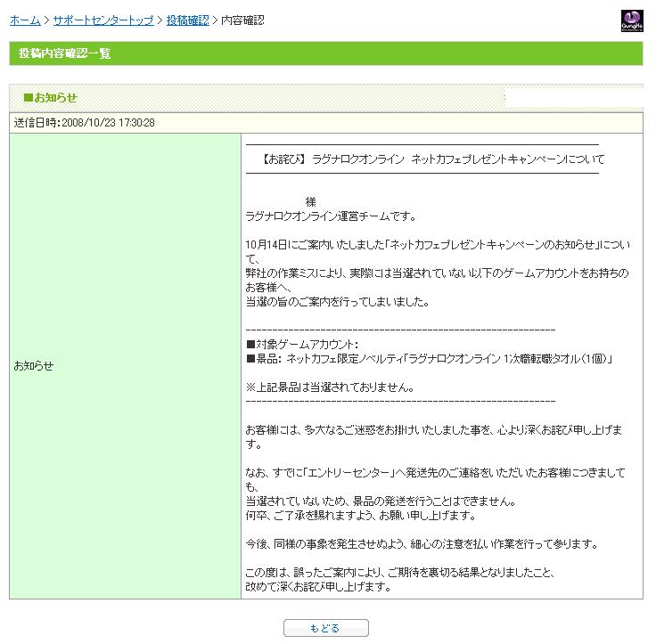The image size is (656, 644).
Task: Click the 改めて深くお詫び申し上げます。 line
Action: (318, 586)
